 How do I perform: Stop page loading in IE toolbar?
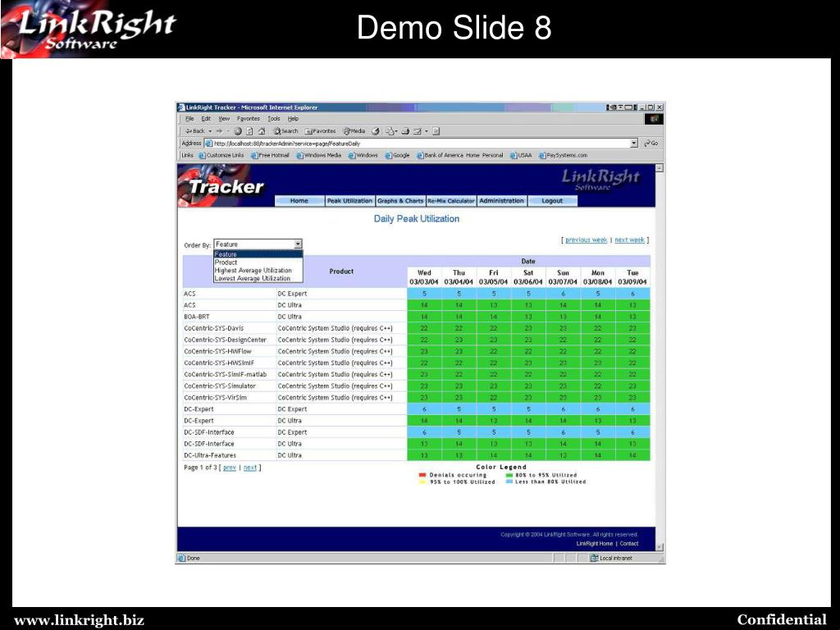238,131
